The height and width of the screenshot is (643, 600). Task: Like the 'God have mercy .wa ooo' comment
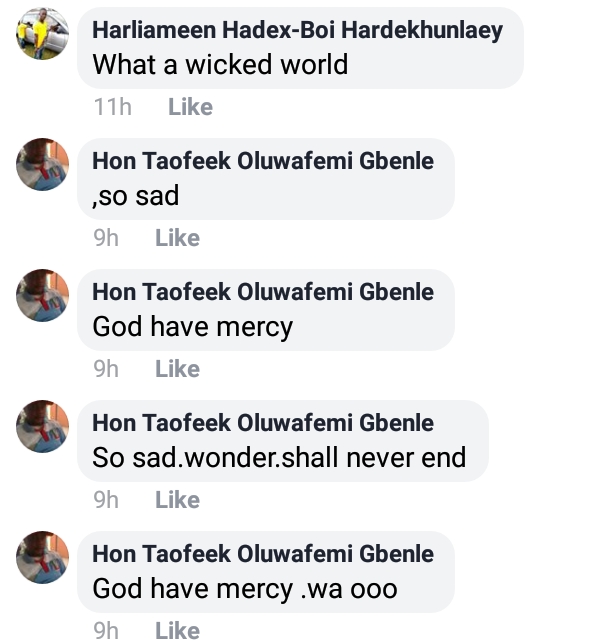[177, 630]
